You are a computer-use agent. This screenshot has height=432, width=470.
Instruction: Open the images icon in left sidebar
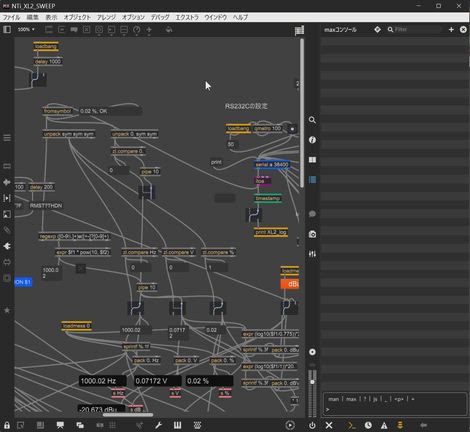7,214
